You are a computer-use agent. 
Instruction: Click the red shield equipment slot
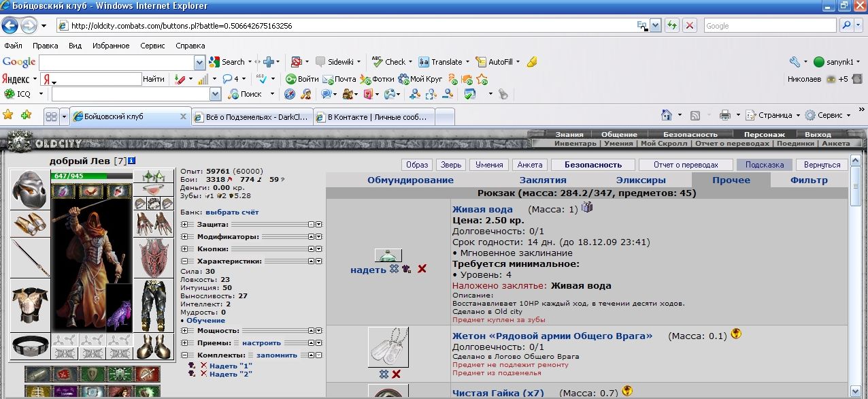tap(154, 257)
